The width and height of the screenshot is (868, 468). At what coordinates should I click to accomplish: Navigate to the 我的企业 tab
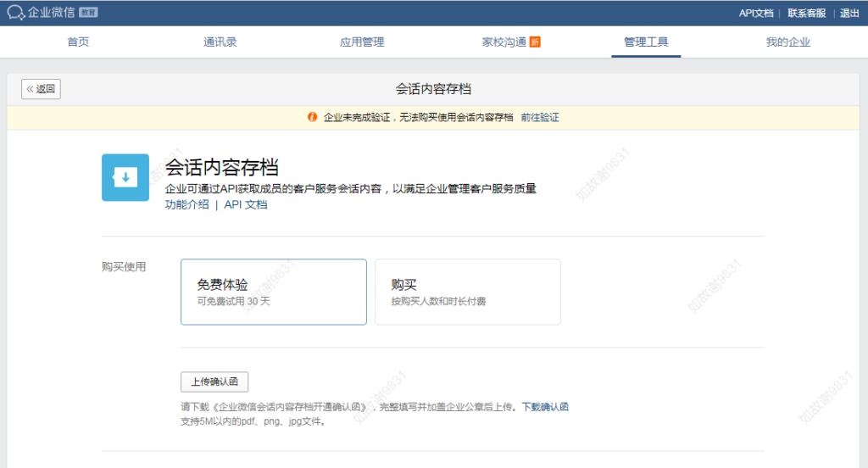coord(788,42)
